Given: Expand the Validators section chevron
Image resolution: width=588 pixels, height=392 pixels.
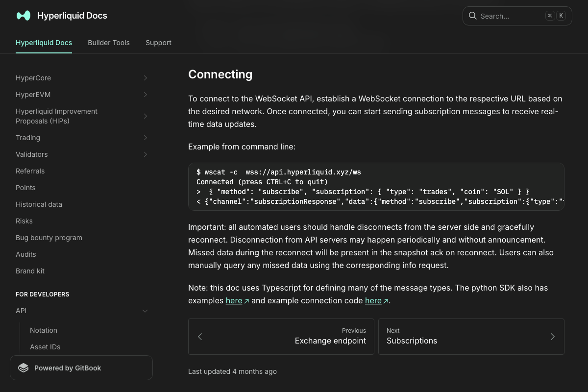Looking at the screenshot, I should (146, 154).
